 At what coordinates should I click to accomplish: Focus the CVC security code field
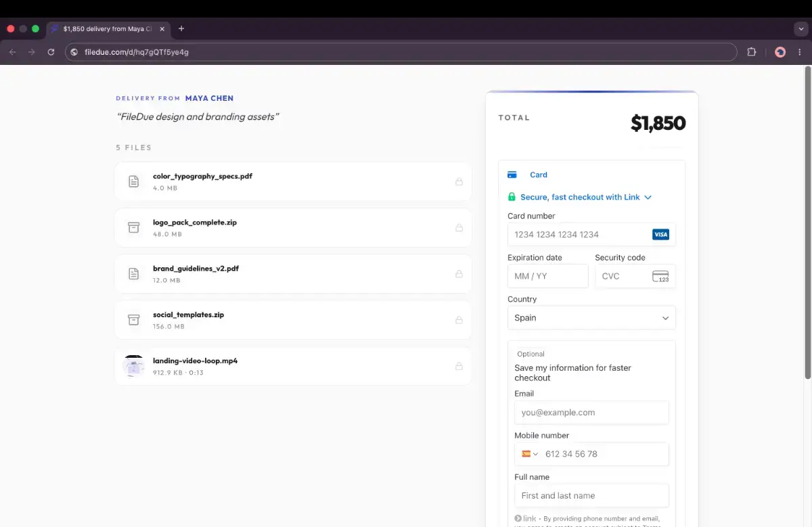coord(635,276)
